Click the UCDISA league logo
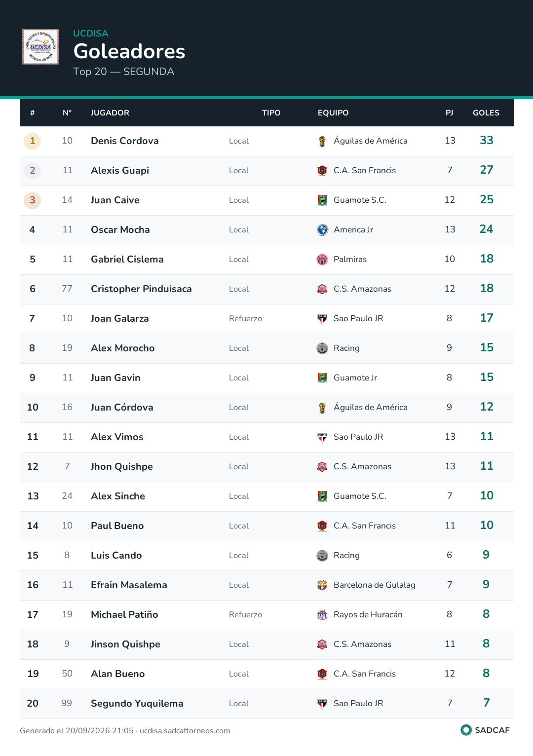533x756 pixels. [40, 47]
